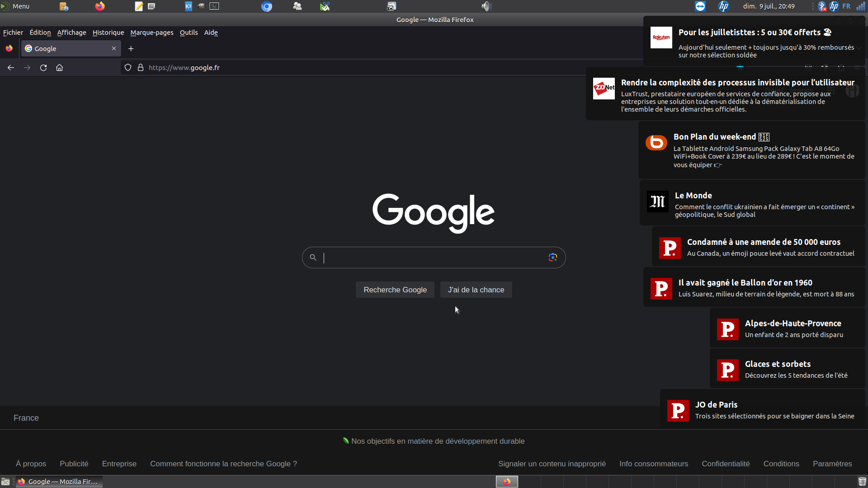Open the Condamné à une amende notification
This screenshot has width=868, height=488.
pyautogui.click(x=758, y=246)
